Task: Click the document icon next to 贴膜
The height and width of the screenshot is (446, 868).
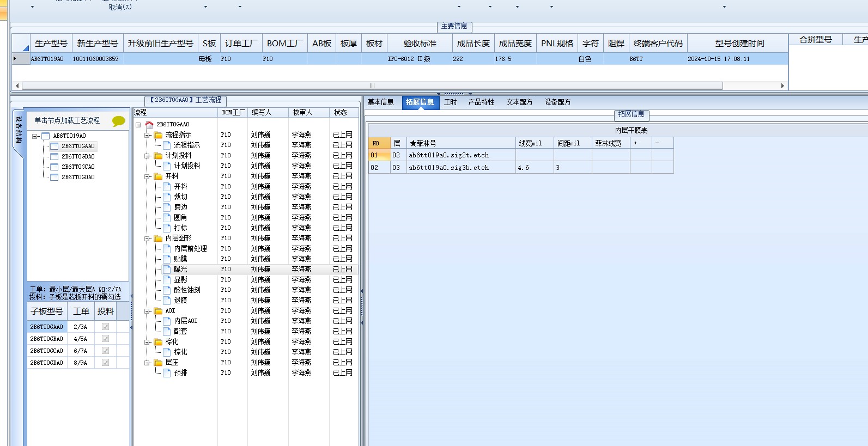Action: tap(167, 259)
